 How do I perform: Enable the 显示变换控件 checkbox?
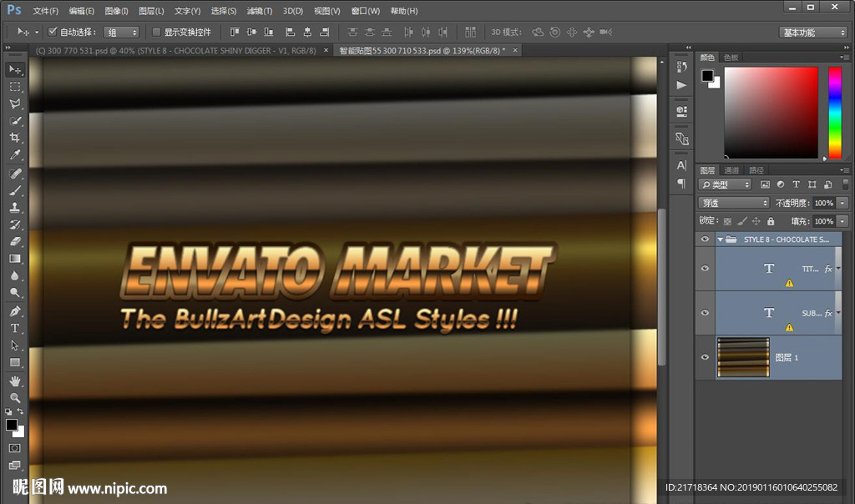pos(156,32)
